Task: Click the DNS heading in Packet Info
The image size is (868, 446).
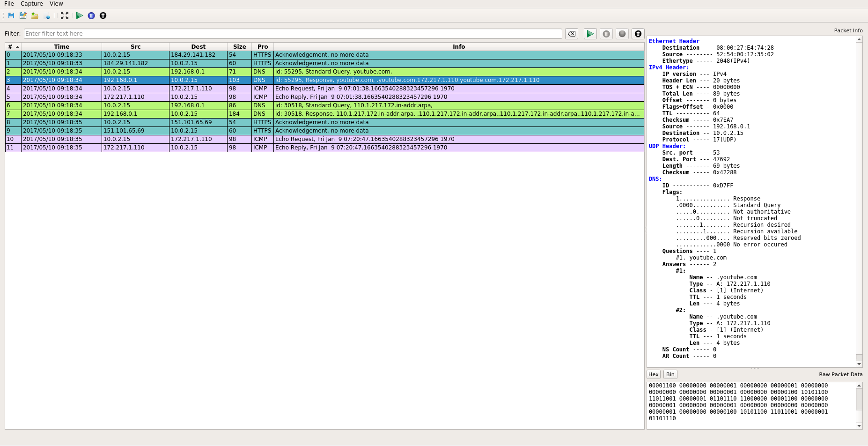Action: click(x=655, y=179)
